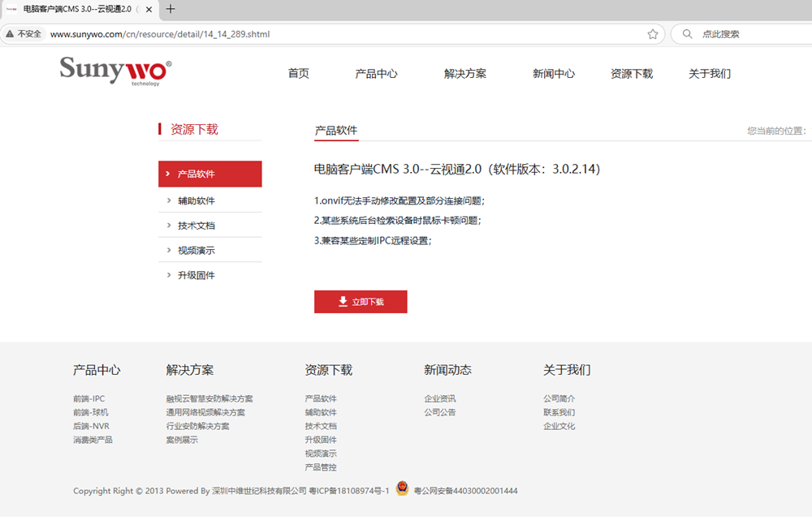Open footer link 前端-IPC
Viewport: 812px width, 529px height.
[89, 398]
